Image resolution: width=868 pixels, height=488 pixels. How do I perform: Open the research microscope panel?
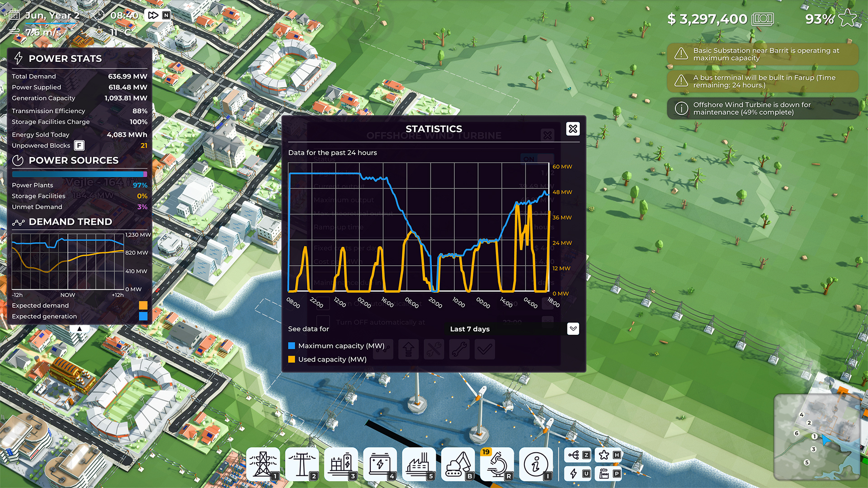pos(497,464)
